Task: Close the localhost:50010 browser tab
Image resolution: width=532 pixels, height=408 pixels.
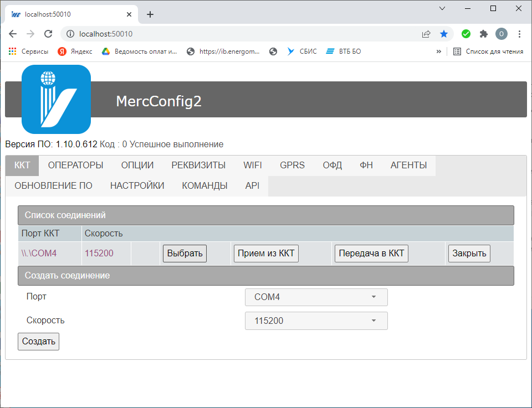Action: [129, 14]
